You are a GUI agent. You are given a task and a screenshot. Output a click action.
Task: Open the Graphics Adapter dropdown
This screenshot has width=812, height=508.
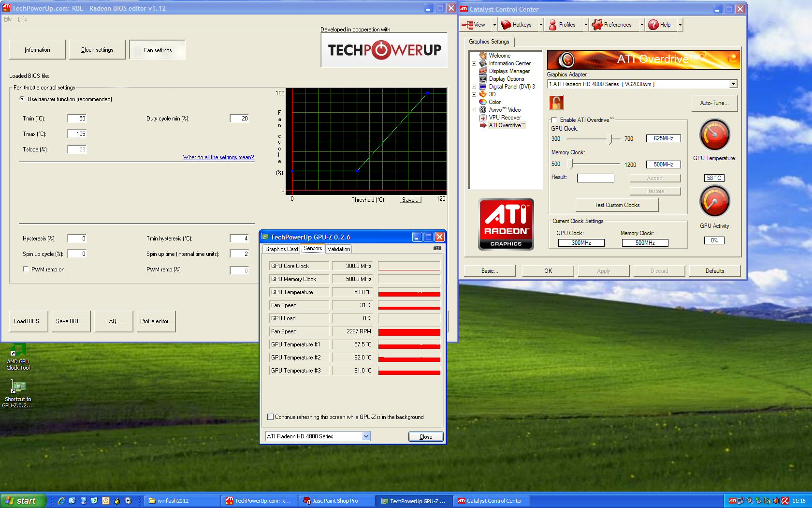(733, 84)
